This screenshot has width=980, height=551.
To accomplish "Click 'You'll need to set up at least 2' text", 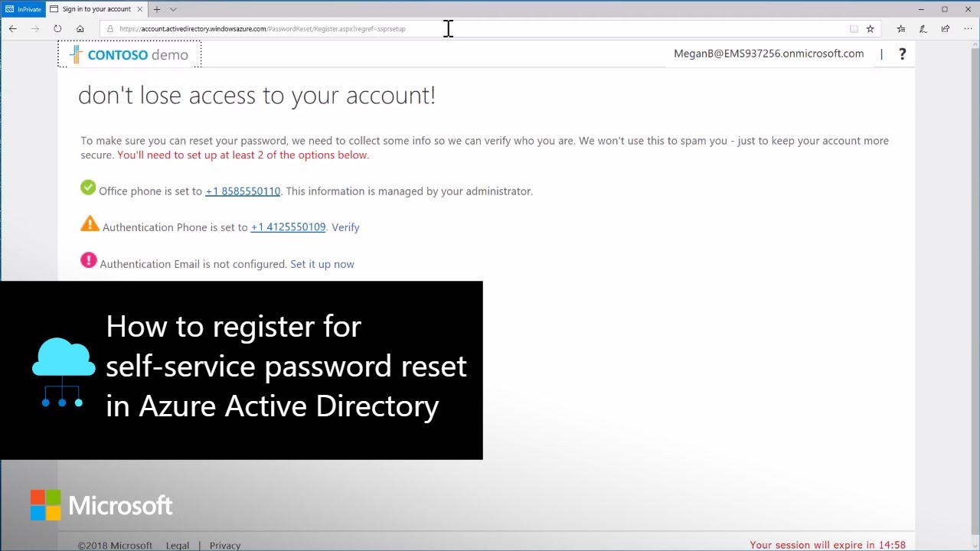I will (243, 155).
